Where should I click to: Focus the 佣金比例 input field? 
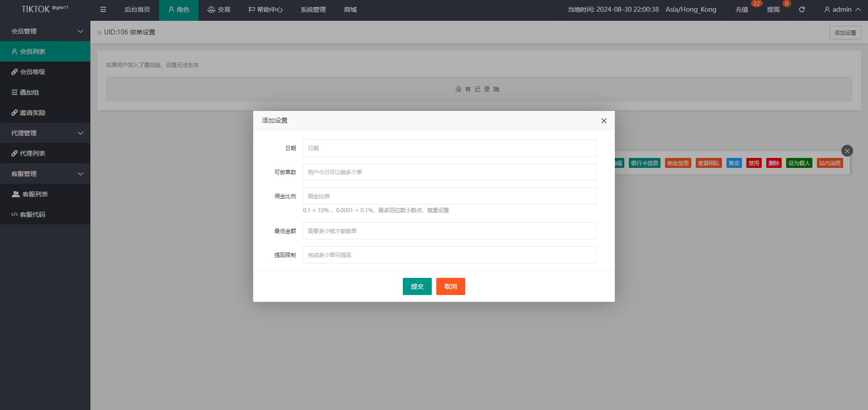pos(449,196)
